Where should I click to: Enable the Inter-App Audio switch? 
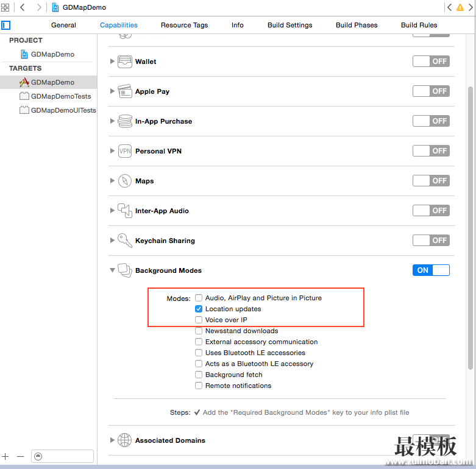tap(431, 210)
